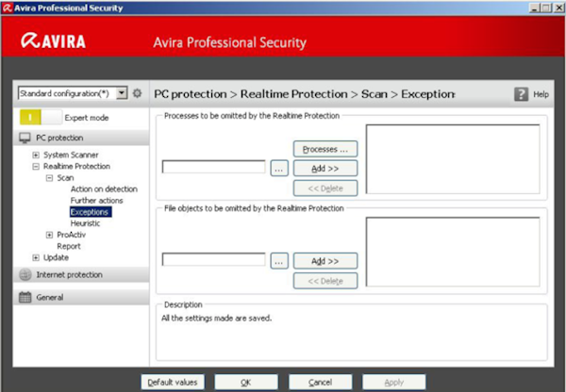
Task: Expand the Update tree node
Action: click(x=36, y=257)
